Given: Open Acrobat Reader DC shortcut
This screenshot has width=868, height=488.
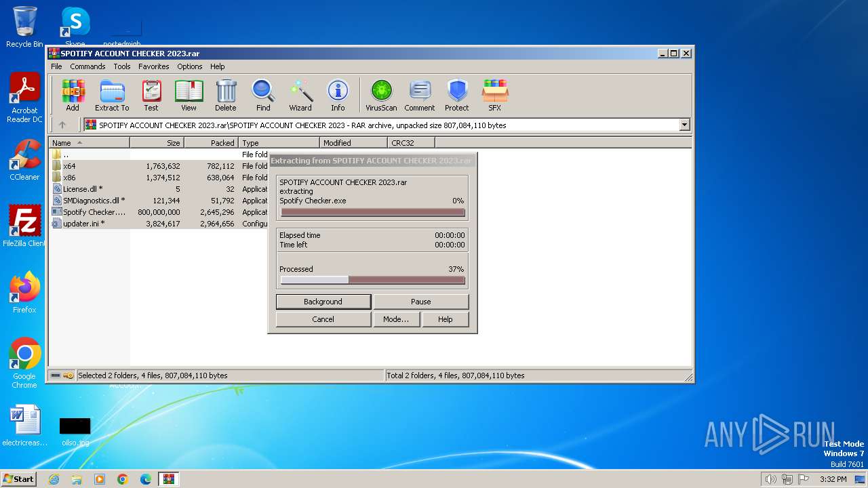Looking at the screenshot, I should pyautogui.click(x=24, y=98).
